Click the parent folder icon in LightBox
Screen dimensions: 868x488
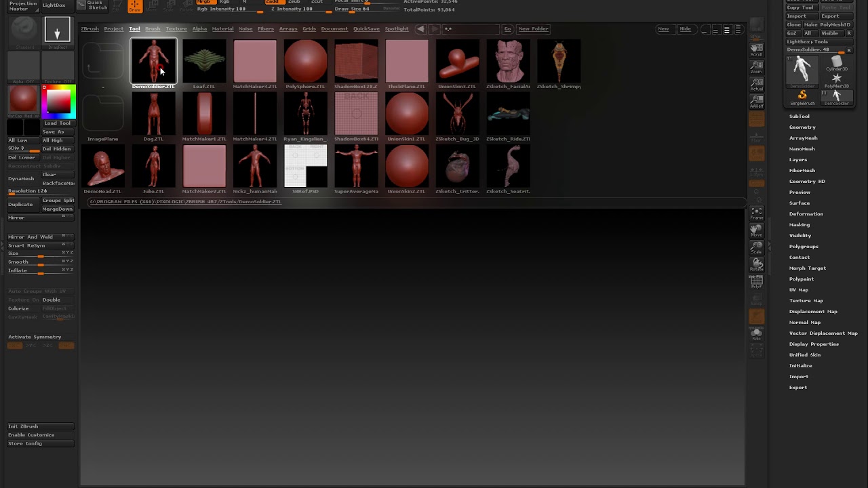click(103, 60)
